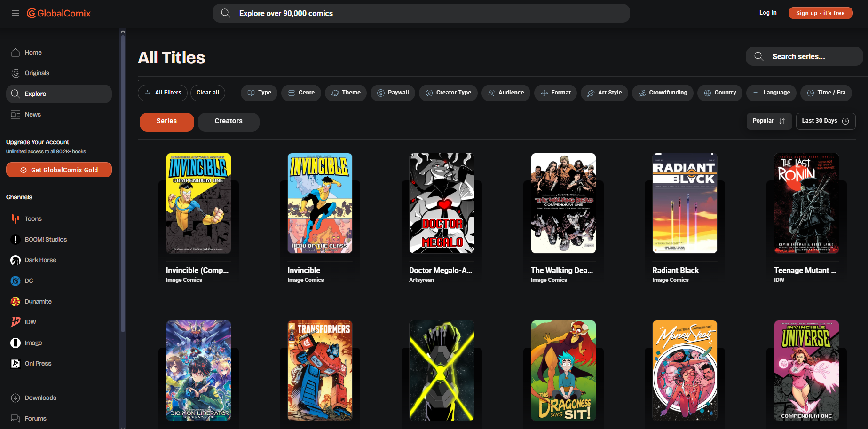Open the Doctor Megalo cover

(442, 203)
